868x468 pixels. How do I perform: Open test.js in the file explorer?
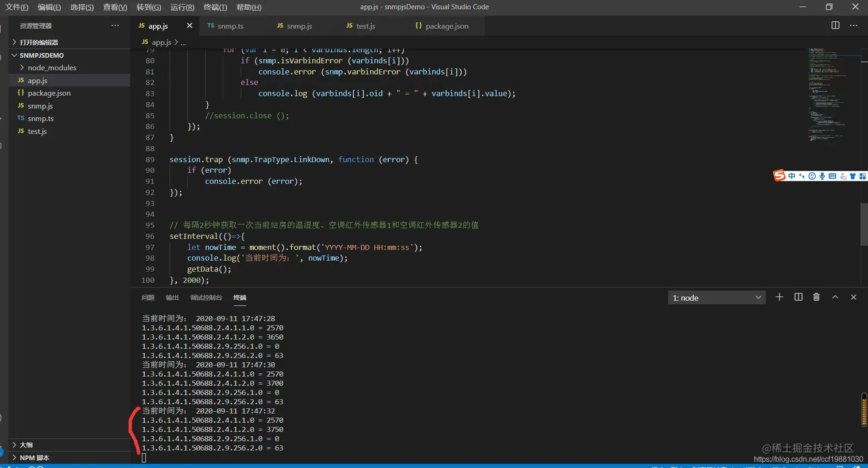(37, 131)
